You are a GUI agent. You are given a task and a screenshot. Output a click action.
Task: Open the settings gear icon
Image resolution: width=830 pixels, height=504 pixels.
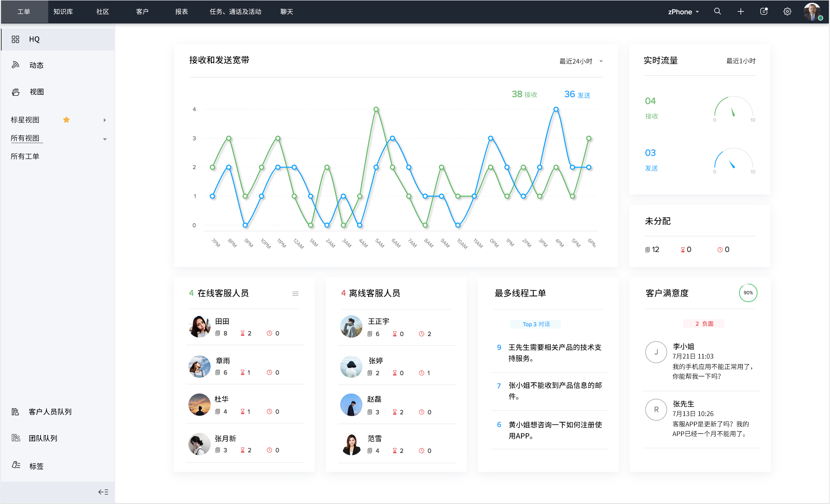[x=787, y=11]
